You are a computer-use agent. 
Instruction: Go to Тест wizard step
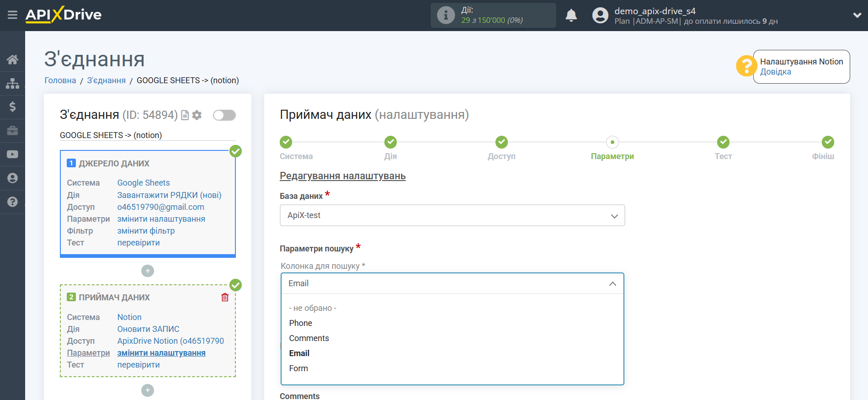click(723, 142)
